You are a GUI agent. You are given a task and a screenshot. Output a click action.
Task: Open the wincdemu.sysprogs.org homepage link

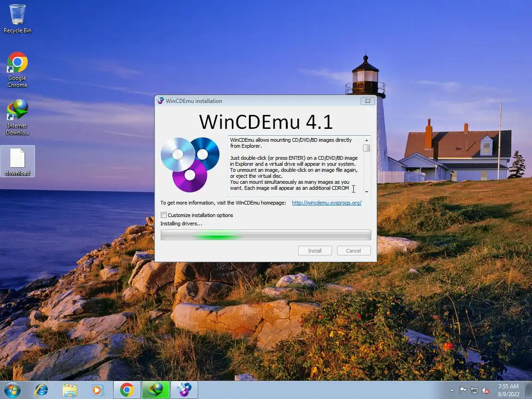pyautogui.click(x=327, y=203)
